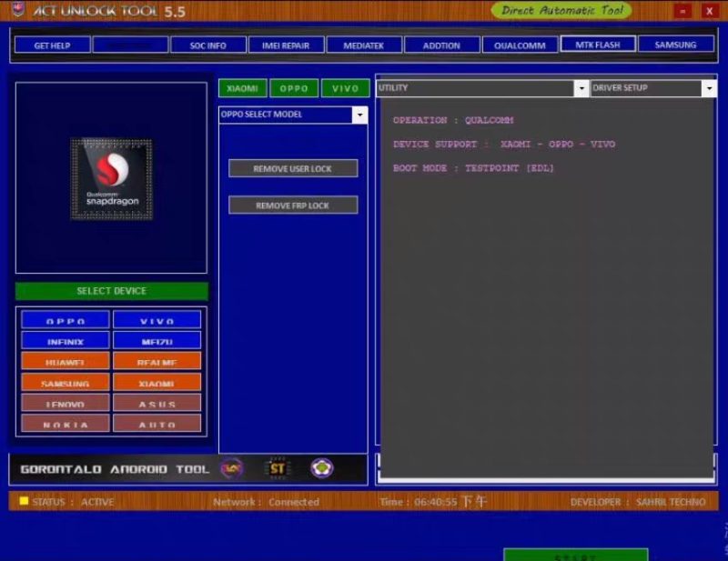Choose NOKIA in device list

pos(66,423)
